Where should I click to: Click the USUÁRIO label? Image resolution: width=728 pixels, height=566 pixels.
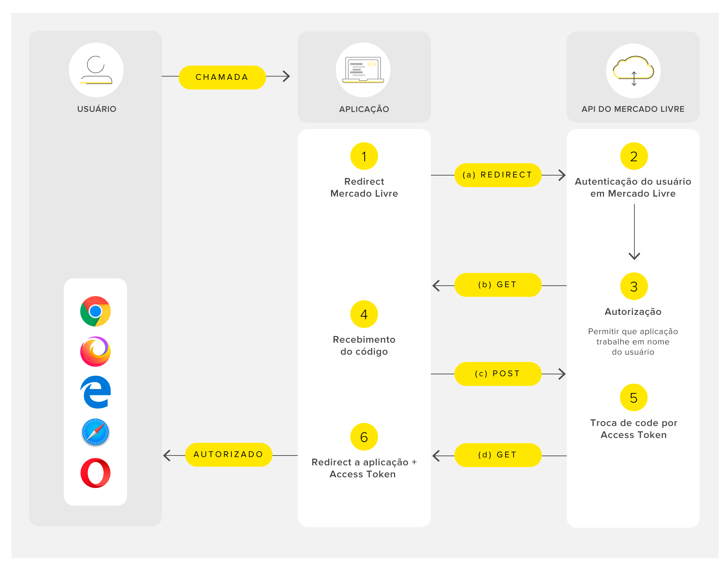(97, 109)
